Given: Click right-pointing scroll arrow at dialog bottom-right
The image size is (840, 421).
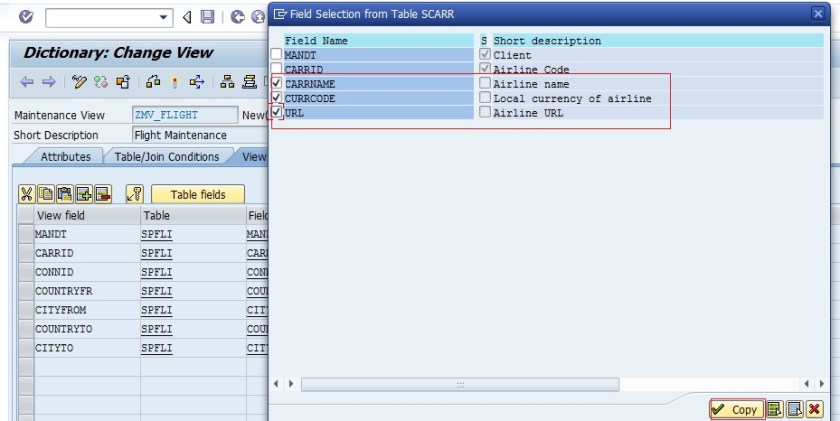Looking at the screenshot, I should point(822,384).
